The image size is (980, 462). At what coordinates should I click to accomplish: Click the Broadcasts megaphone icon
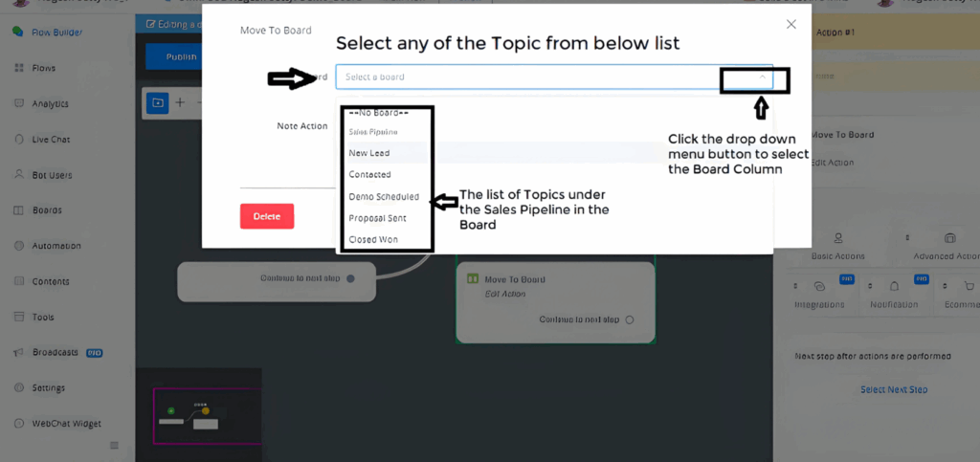tap(18, 352)
